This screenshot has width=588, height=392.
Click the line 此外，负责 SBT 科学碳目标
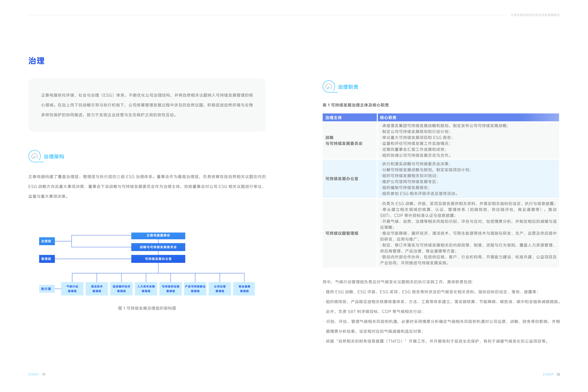[x=374, y=312]
